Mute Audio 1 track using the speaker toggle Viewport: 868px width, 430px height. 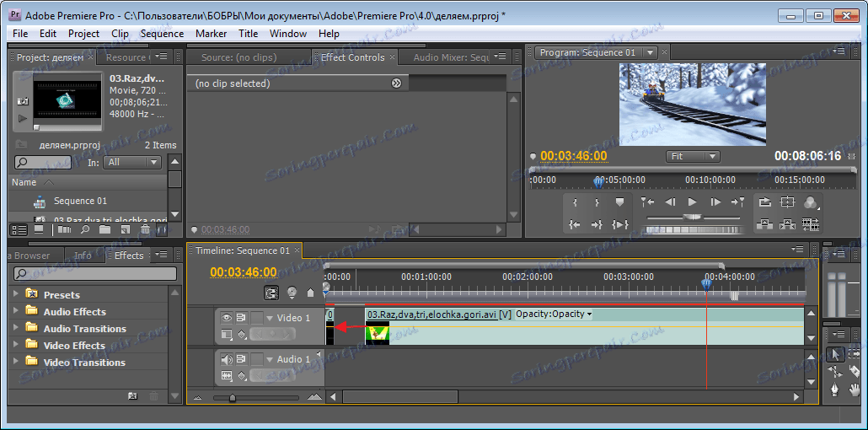click(226, 359)
